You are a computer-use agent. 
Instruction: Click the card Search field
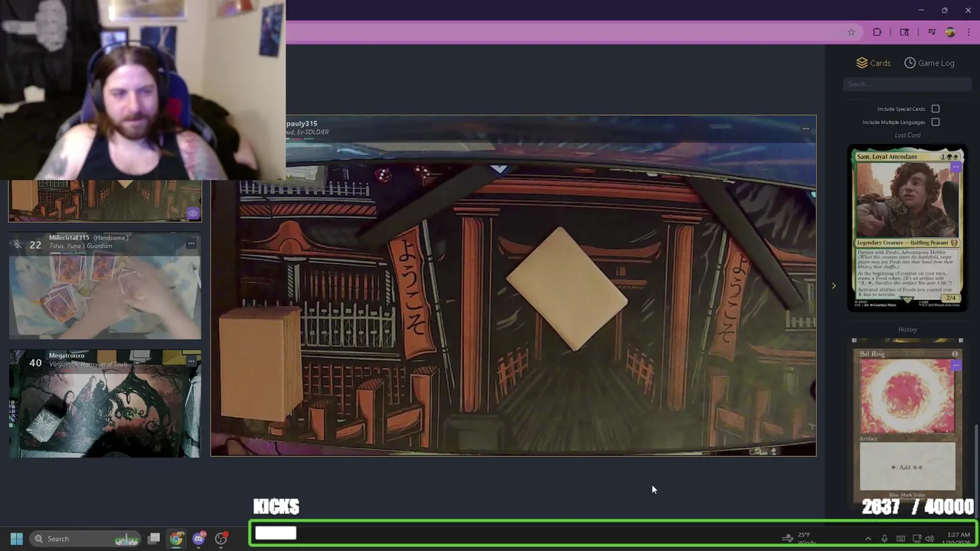click(907, 84)
